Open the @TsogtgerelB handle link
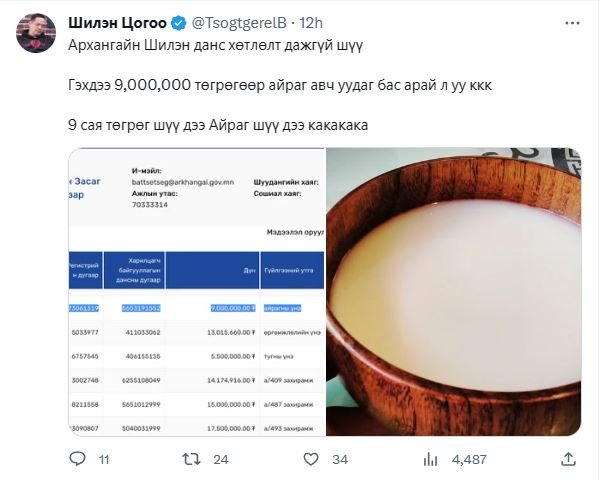The width and height of the screenshot is (603, 480). [x=239, y=23]
